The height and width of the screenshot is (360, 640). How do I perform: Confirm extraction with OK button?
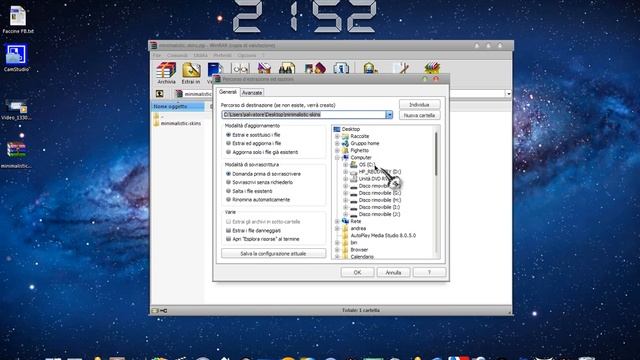[x=357, y=272]
